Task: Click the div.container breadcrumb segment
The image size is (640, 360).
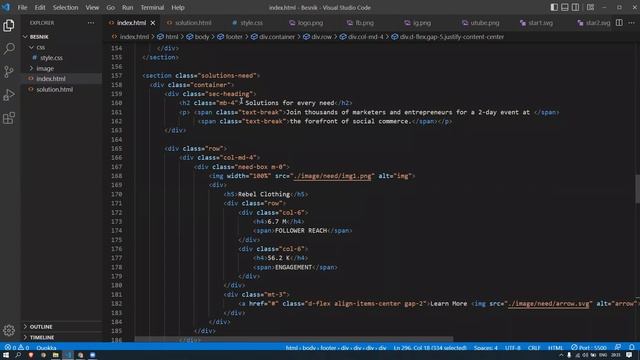Action: pyautogui.click(x=273, y=37)
